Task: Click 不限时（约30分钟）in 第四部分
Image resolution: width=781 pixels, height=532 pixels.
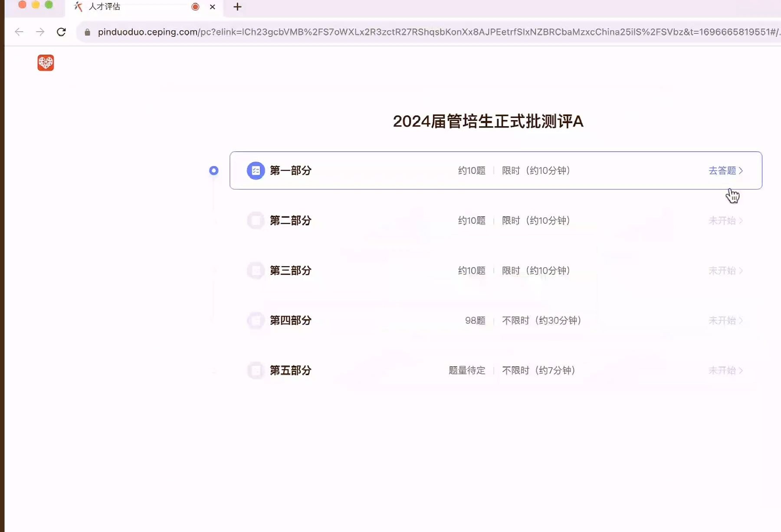Action: pyautogui.click(x=541, y=320)
